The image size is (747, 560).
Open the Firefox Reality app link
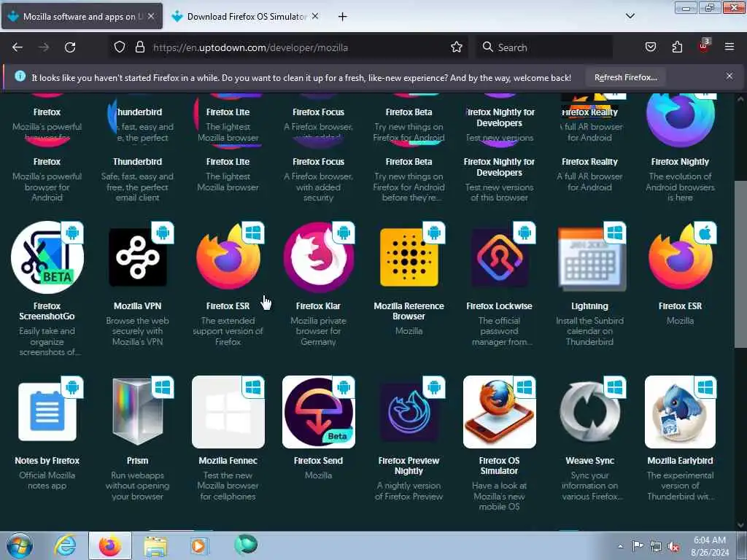589,162
